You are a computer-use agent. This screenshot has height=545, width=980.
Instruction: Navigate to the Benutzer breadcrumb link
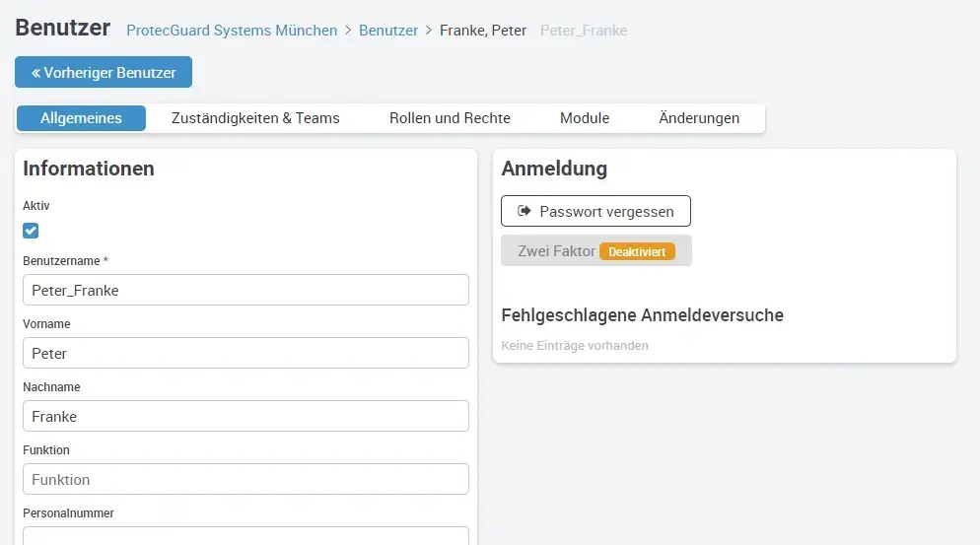coord(388,31)
